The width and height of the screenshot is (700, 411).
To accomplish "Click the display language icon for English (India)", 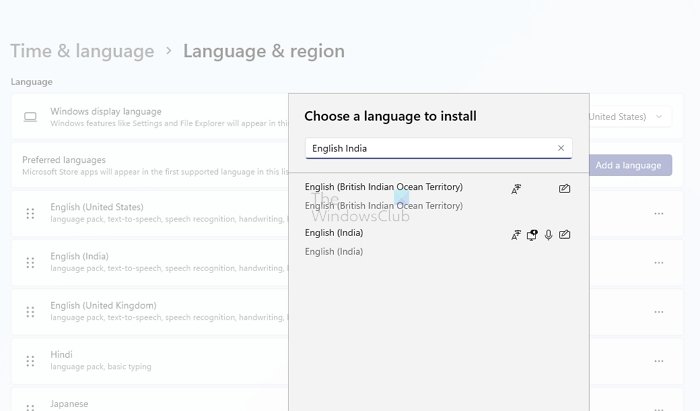I will tap(516, 235).
